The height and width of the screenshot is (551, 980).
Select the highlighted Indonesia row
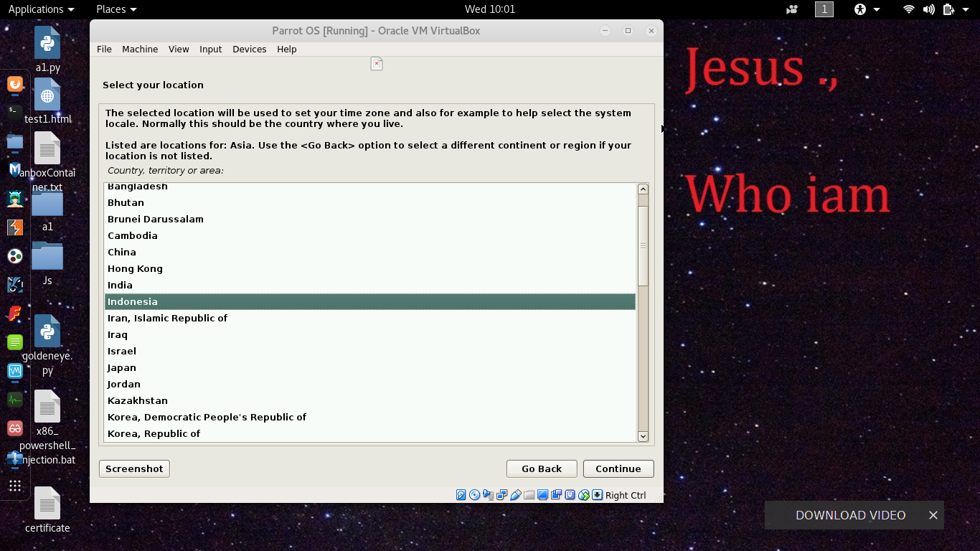click(370, 301)
